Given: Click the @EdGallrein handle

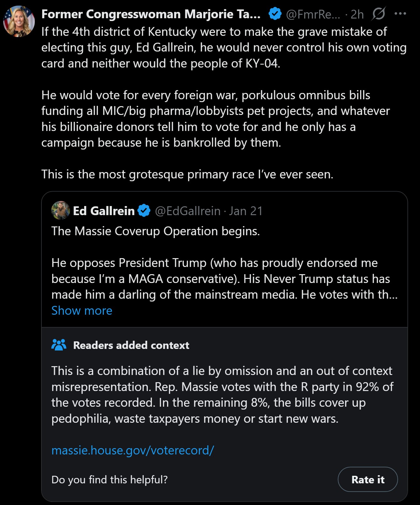Looking at the screenshot, I should click(188, 211).
